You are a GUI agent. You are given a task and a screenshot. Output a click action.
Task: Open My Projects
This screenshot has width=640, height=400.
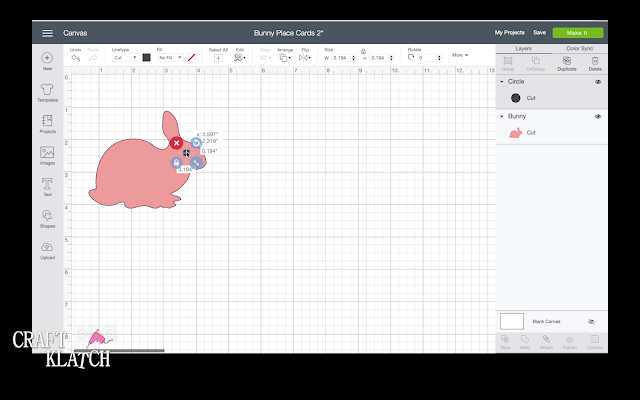(509, 33)
